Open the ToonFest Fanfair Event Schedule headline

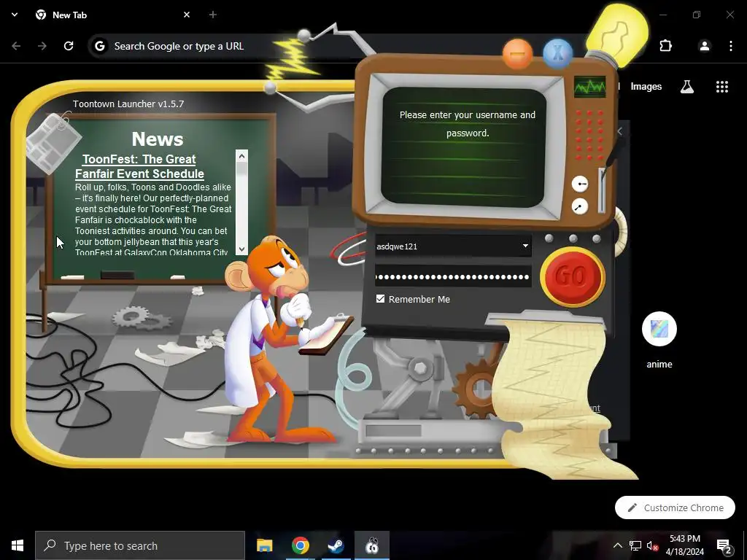tap(139, 166)
